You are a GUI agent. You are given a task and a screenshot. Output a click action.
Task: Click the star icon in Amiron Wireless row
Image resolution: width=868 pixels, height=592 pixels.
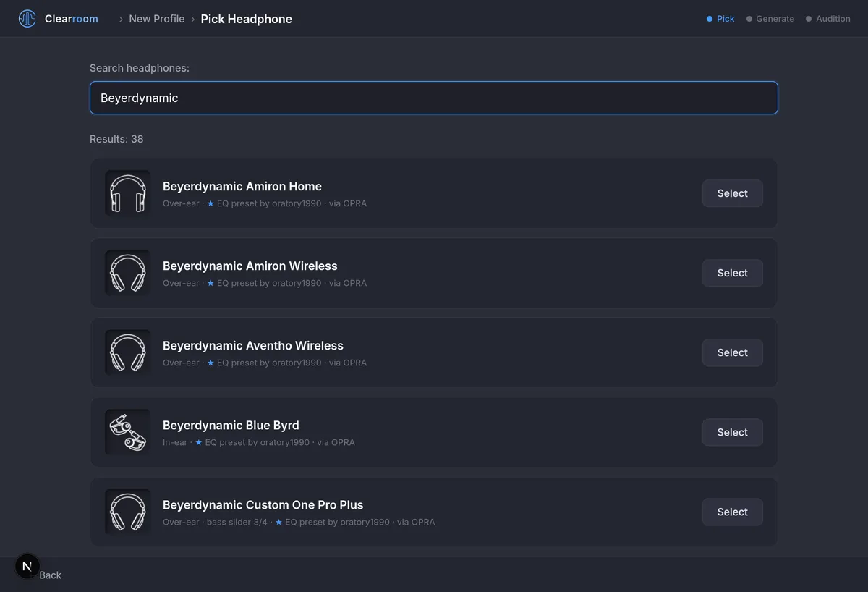coord(210,283)
